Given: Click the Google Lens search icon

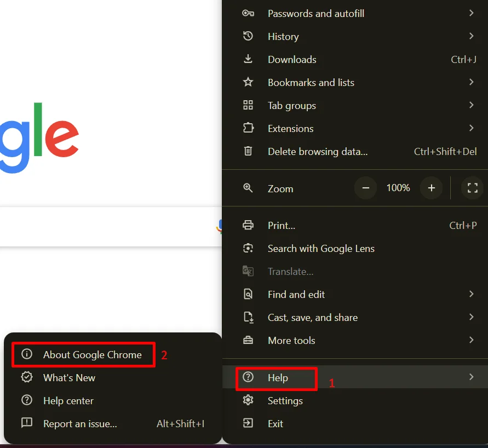Looking at the screenshot, I should pyautogui.click(x=248, y=248).
